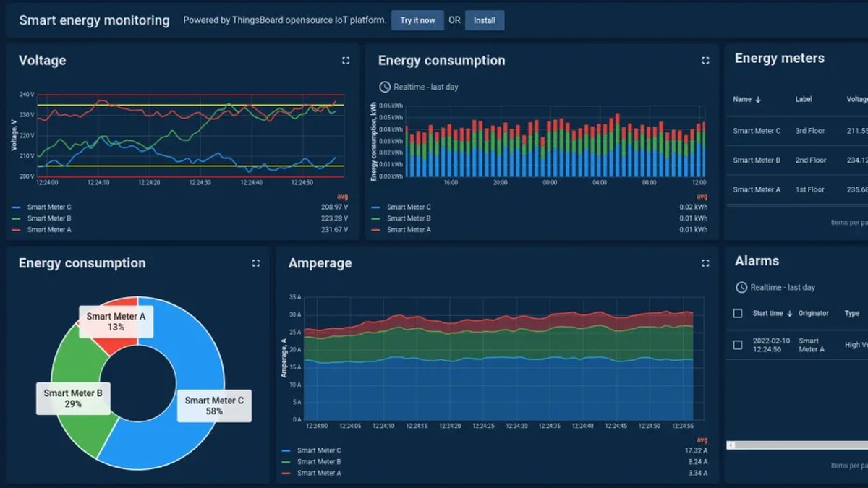This screenshot has height=488, width=868.
Task: Click the 3.34 A average in Amperage legend
Action: click(697, 473)
